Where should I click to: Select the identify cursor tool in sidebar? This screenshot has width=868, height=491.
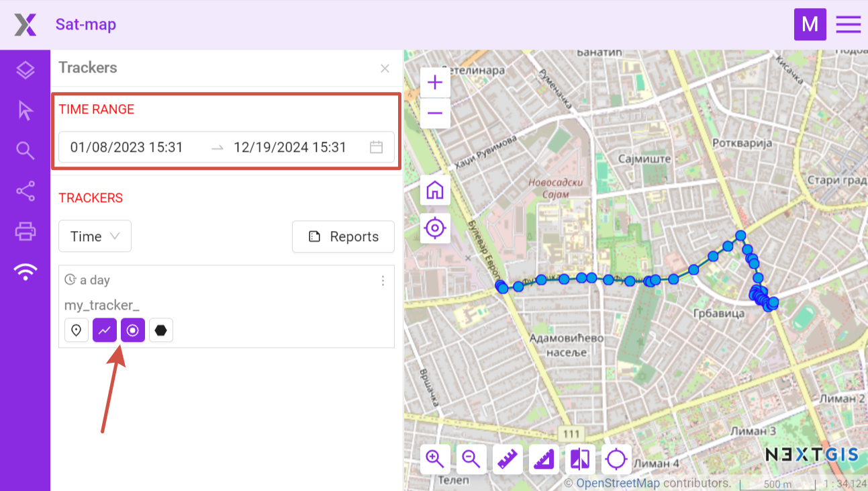pos(26,110)
